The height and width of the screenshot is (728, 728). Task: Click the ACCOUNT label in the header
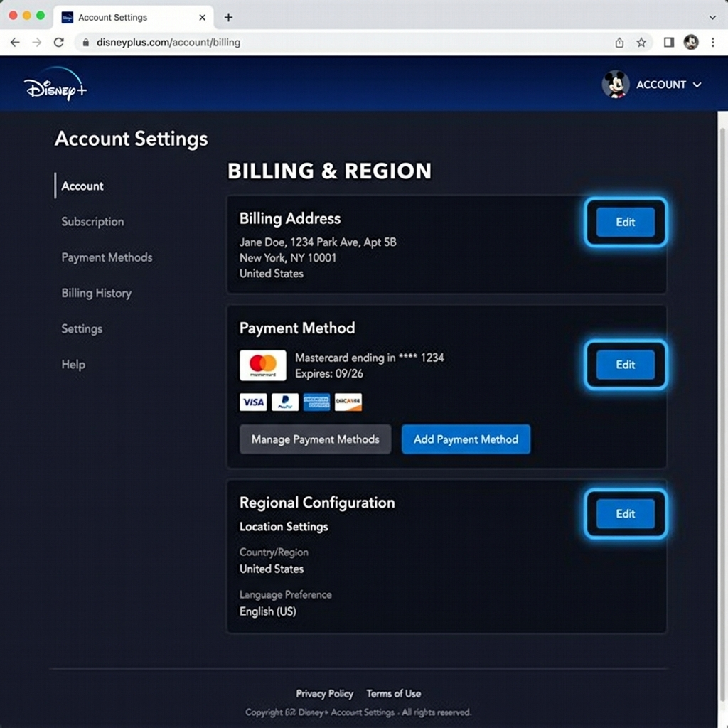(660, 85)
